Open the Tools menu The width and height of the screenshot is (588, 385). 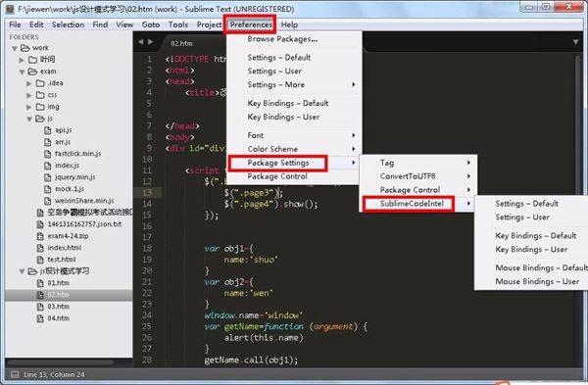[x=178, y=24]
